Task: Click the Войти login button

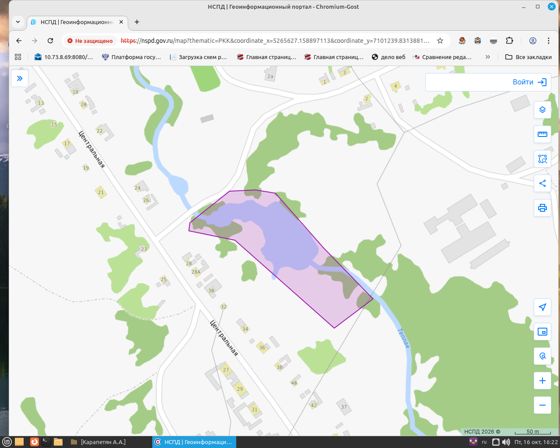Action: pos(529,82)
